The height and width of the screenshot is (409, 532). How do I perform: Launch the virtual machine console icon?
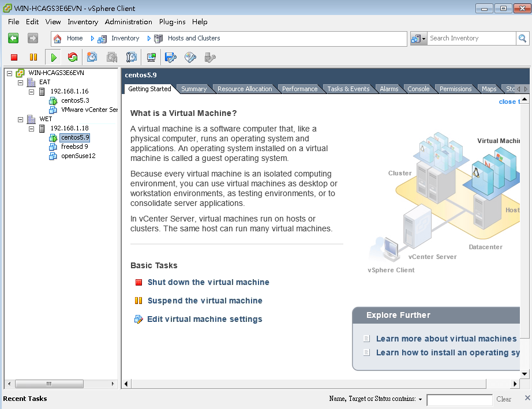tap(151, 57)
